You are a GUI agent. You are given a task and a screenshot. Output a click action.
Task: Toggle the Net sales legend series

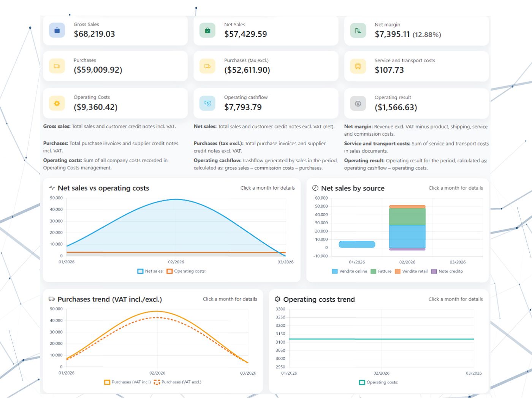pyautogui.click(x=150, y=271)
